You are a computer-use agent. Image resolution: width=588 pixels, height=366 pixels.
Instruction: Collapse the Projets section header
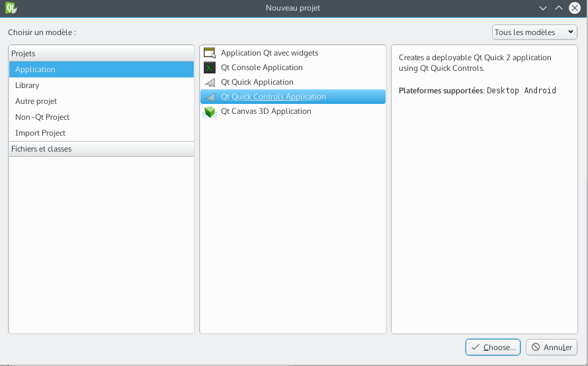pos(101,54)
